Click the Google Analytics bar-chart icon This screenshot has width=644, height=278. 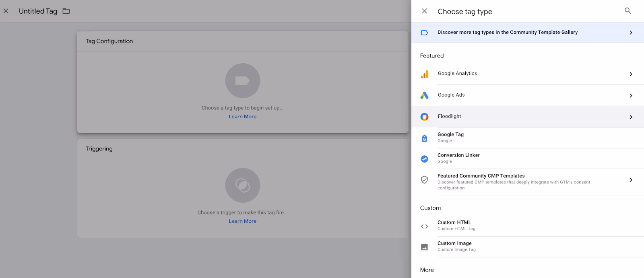point(425,74)
